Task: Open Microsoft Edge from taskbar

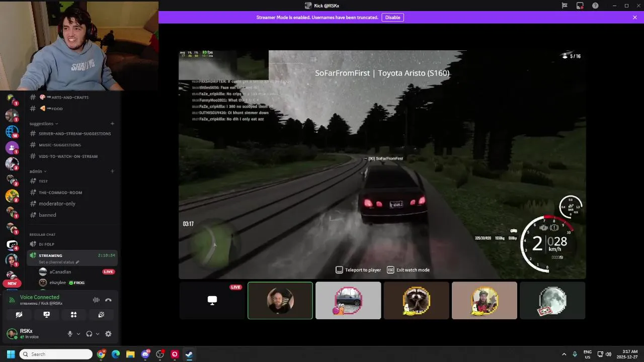Action: pos(116,354)
